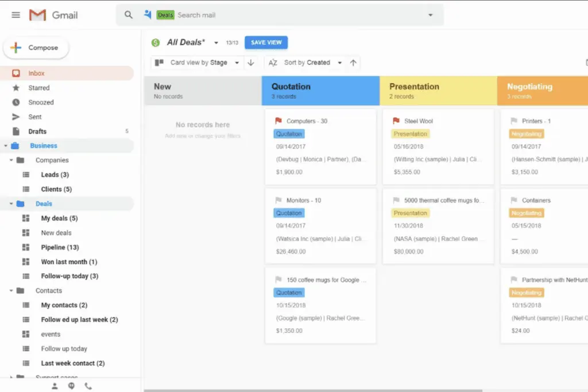
Task: Open the Companies folder
Action: click(52, 160)
